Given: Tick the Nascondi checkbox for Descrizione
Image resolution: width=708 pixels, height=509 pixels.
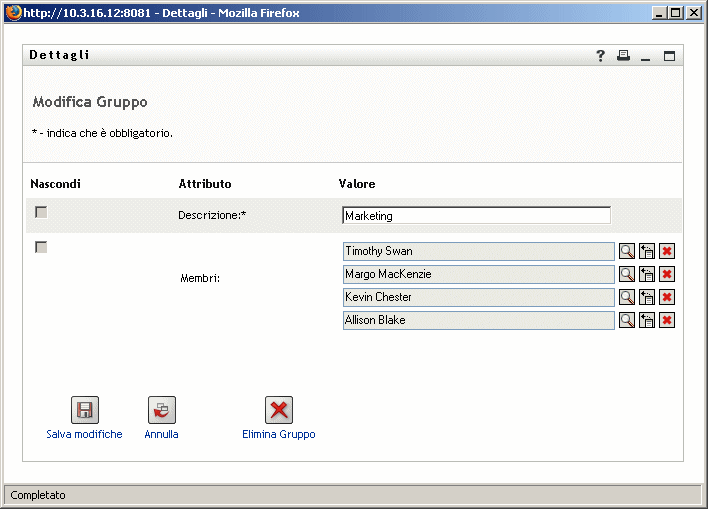Looking at the screenshot, I should pyautogui.click(x=41, y=212).
